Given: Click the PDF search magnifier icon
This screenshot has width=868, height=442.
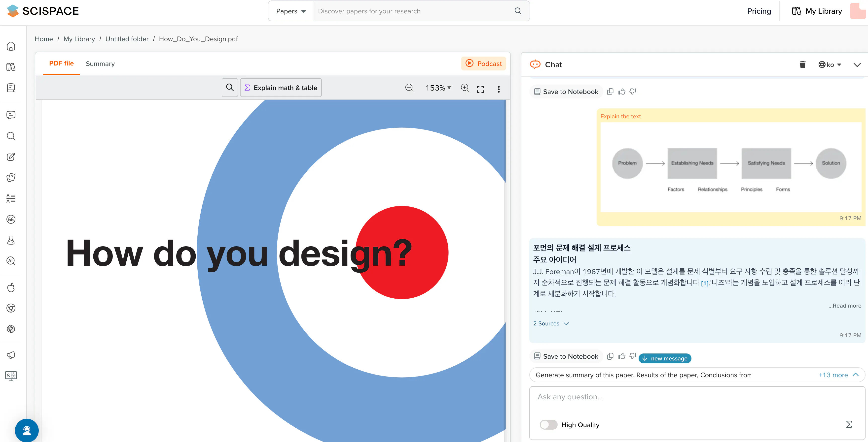Looking at the screenshot, I should (230, 88).
